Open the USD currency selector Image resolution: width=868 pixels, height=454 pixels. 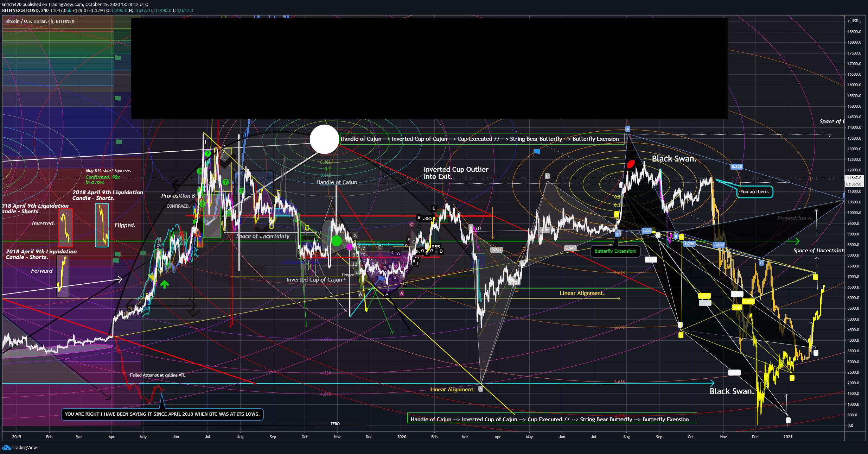(855, 21)
